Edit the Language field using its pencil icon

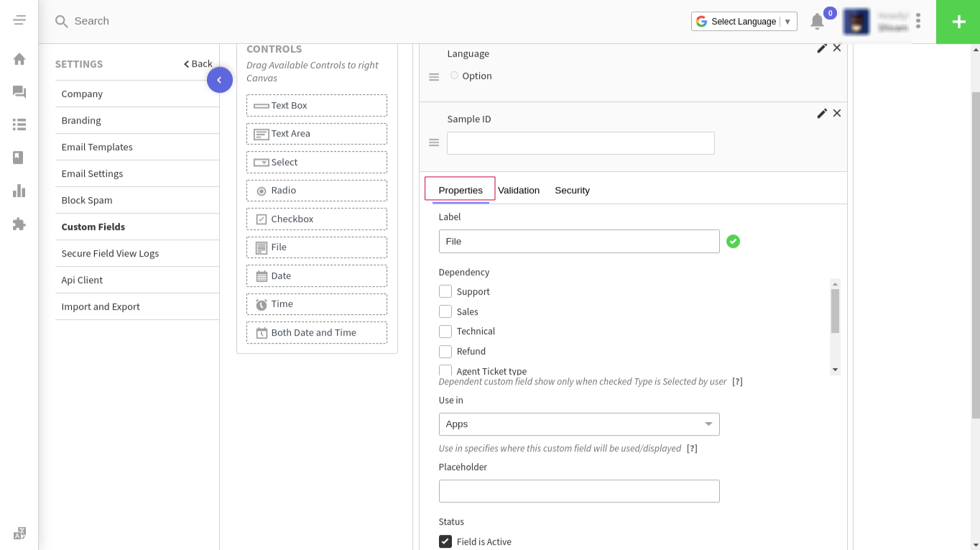point(821,47)
